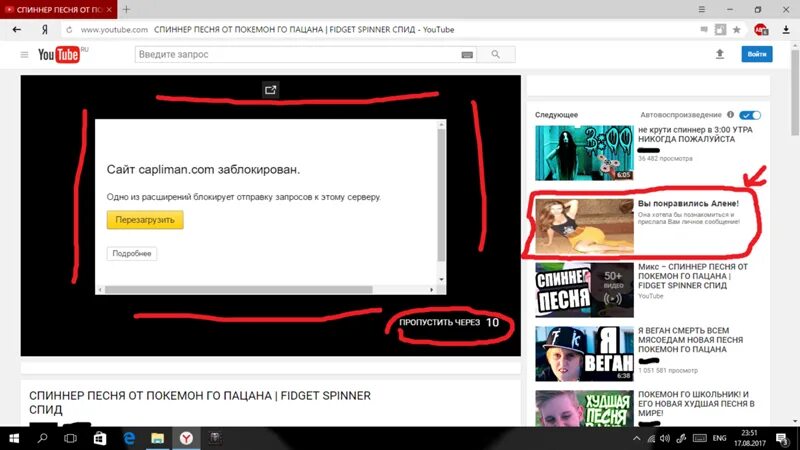This screenshot has width=800, height=450.
Task: Open the Windows Start menu
Action: pyautogui.click(x=14, y=438)
